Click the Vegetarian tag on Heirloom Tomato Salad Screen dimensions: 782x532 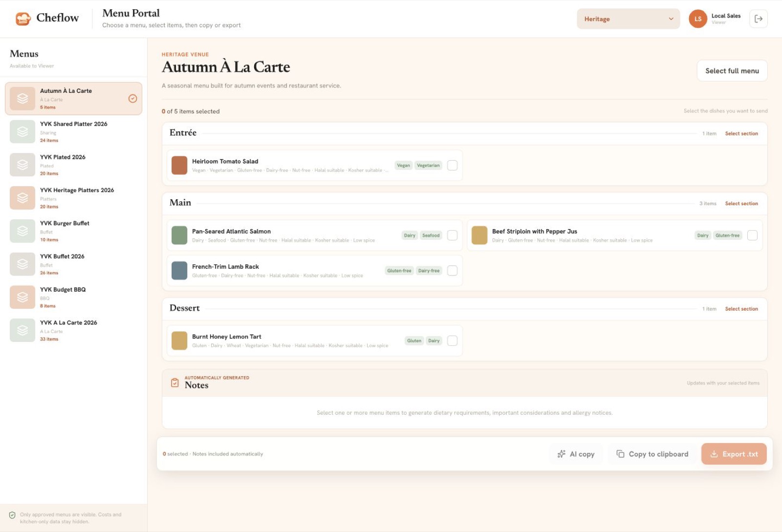429,166
